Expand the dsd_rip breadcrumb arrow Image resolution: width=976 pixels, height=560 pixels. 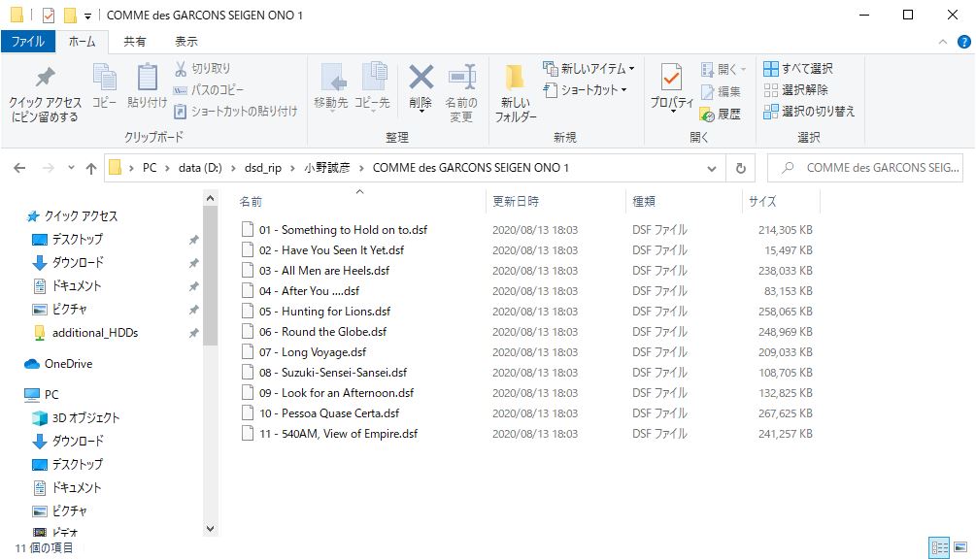click(x=292, y=168)
